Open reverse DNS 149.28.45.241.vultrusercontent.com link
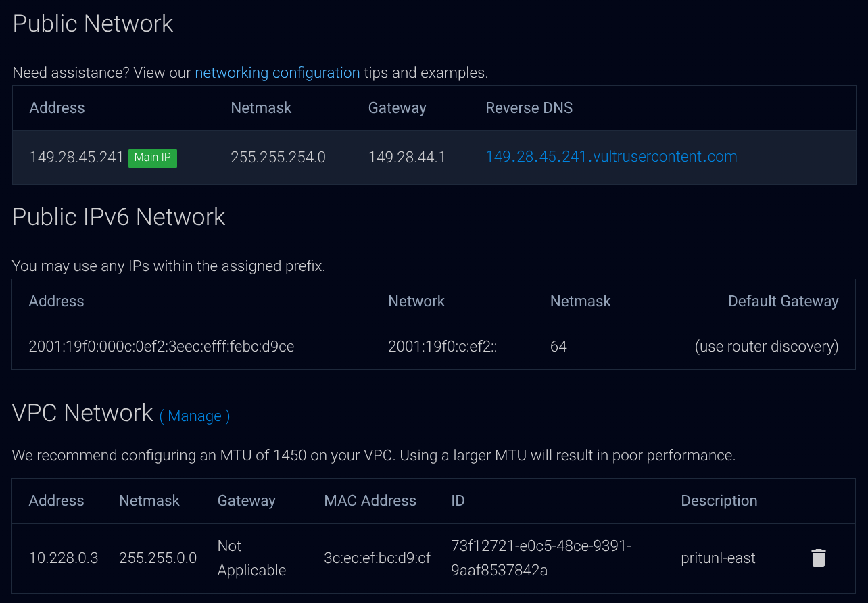Image resolution: width=868 pixels, height=603 pixels. point(611,157)
